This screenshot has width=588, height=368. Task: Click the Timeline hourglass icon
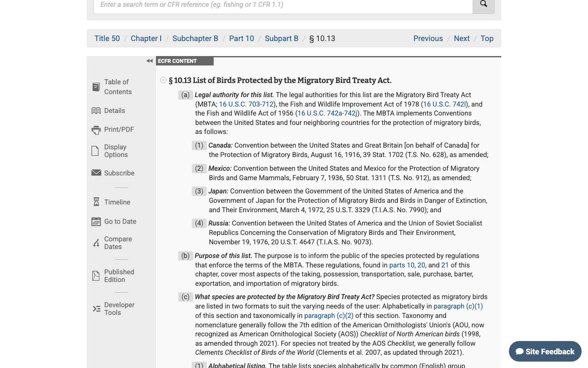(96, 202)
